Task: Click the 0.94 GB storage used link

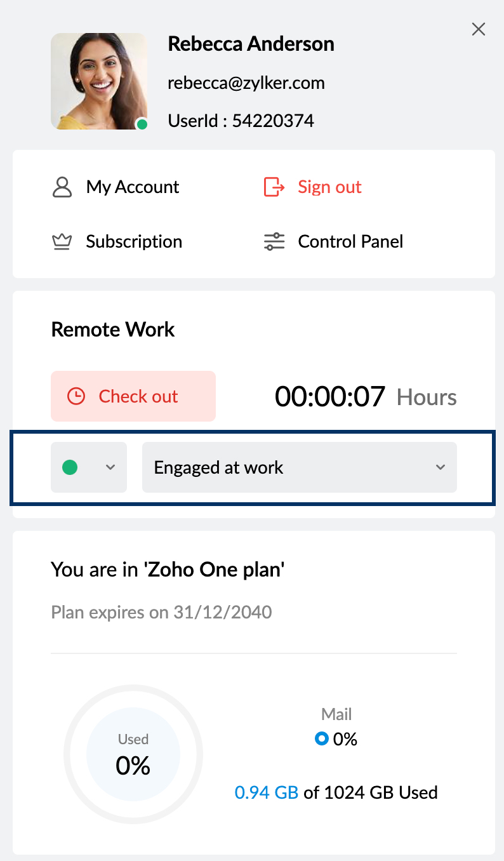Action: (x=267, y=792)
